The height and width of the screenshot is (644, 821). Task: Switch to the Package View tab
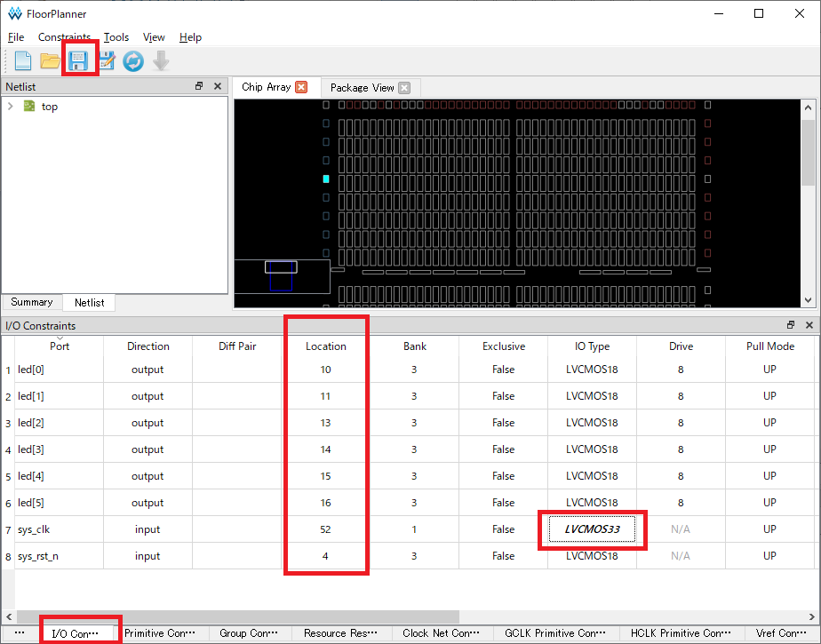362,88
